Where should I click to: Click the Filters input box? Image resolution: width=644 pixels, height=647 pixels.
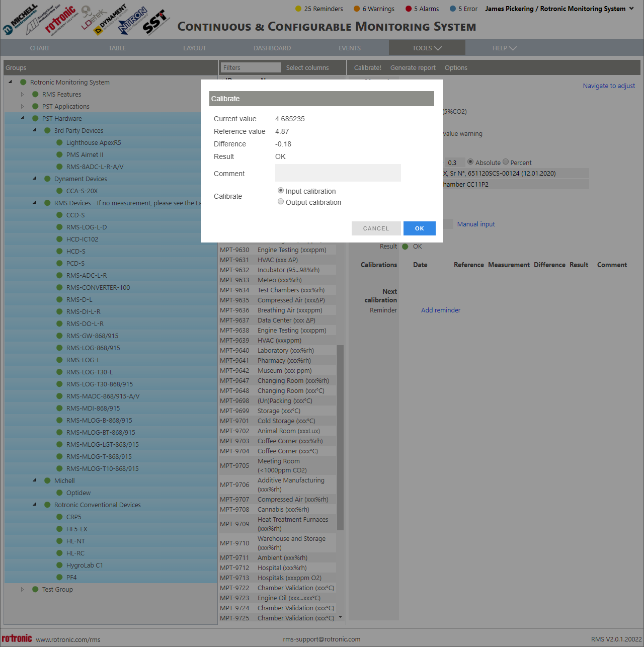(251, 67)
